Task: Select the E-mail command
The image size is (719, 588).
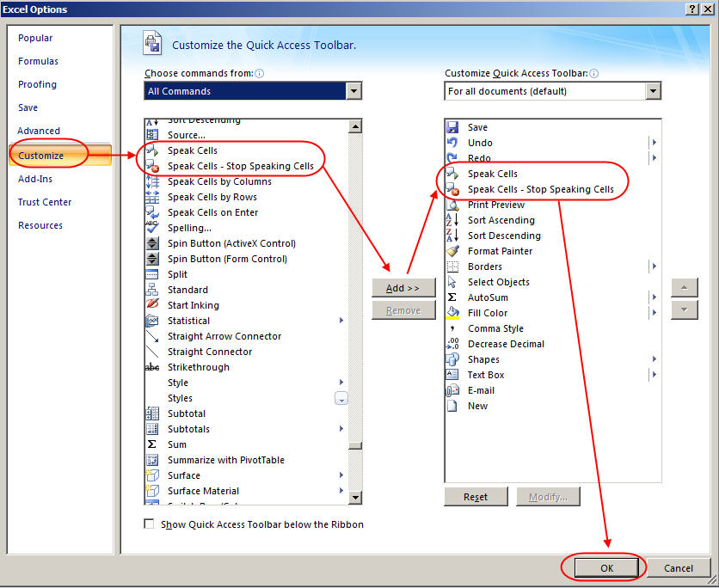Action: (x=481, y=390)
